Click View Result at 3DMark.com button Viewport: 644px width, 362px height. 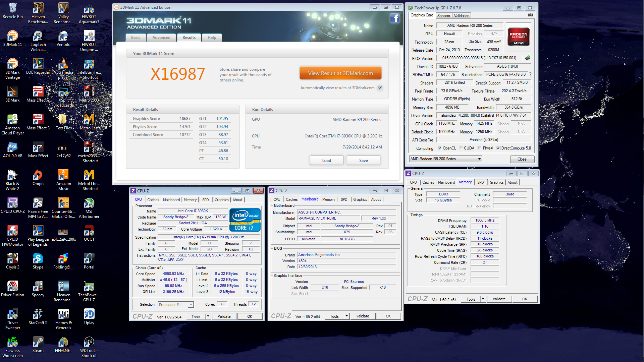[x=340, y=73]
